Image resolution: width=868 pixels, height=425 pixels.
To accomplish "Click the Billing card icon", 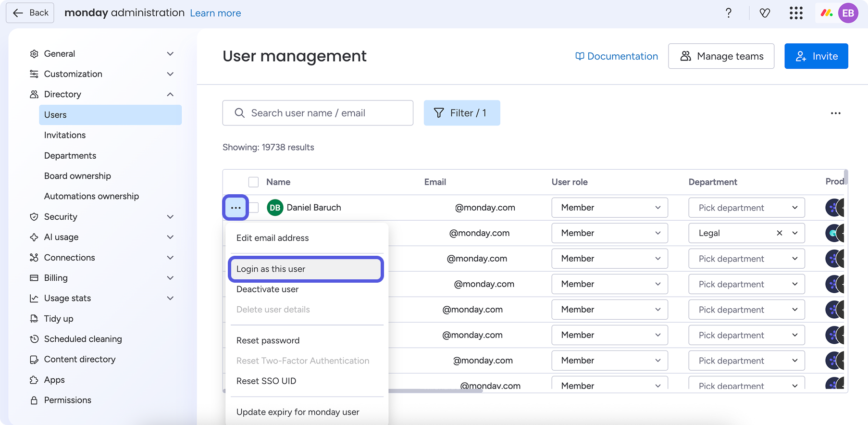I will point(34,278).
